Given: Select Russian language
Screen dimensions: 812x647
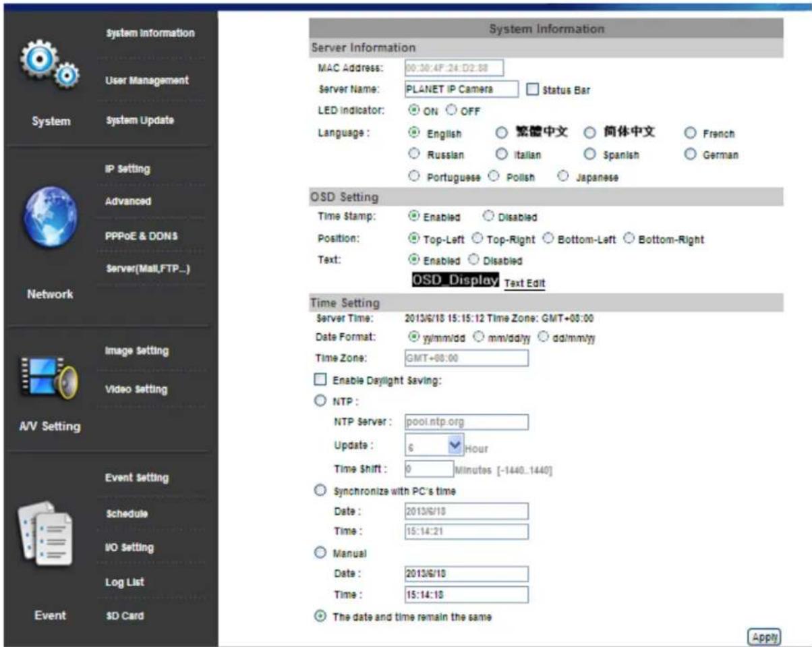Looking at the screenshot, I should coord(414,154).
